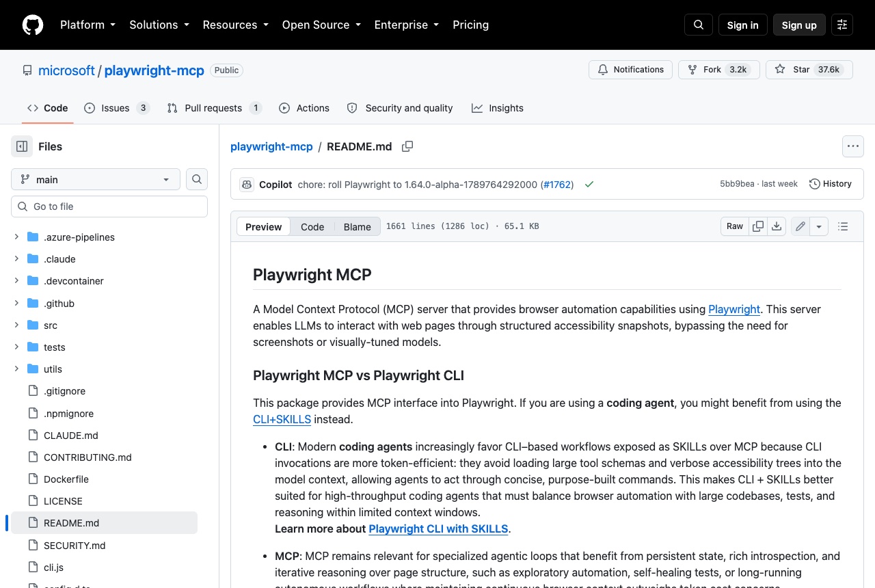875x588 pixels.
Task: View the file commit History
Action: 831,184
